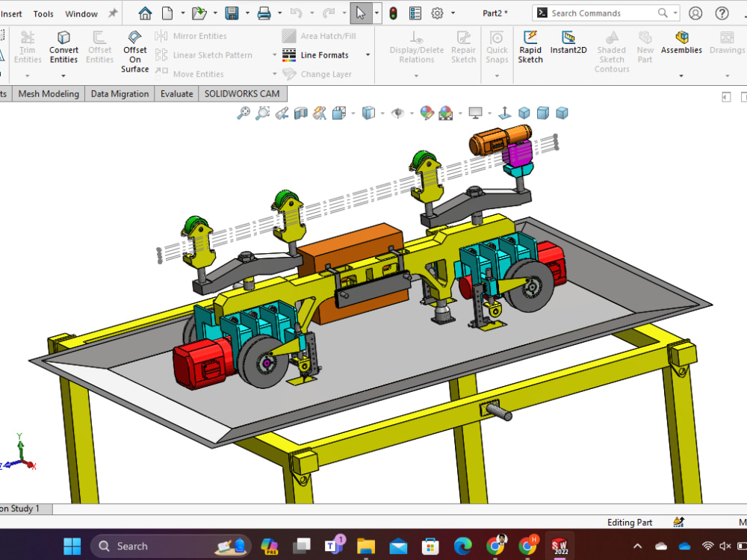Expand the Convert Entities dropdown arrow
This screenshot has height=560, width=747.
(63, 75)
